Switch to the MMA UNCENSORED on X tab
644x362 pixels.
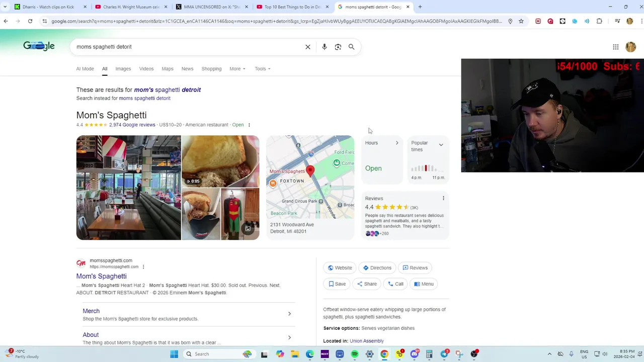click(211, 7)
